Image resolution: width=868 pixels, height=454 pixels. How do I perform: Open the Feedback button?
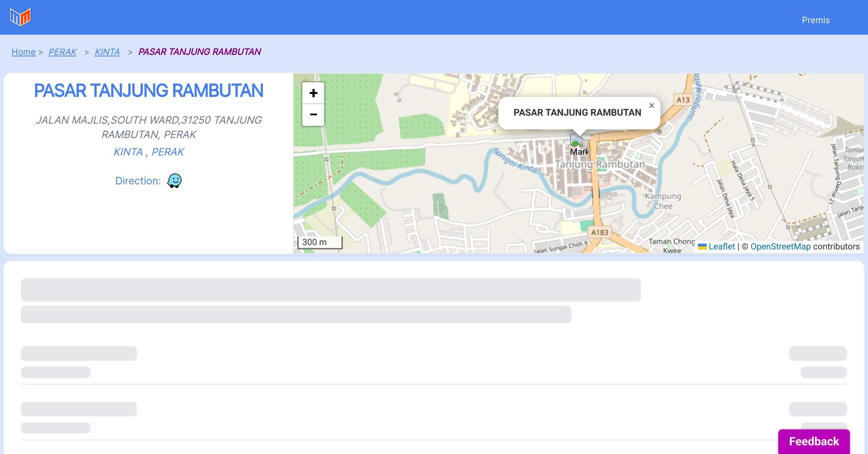pyautogui.click(x=814, y=441)
